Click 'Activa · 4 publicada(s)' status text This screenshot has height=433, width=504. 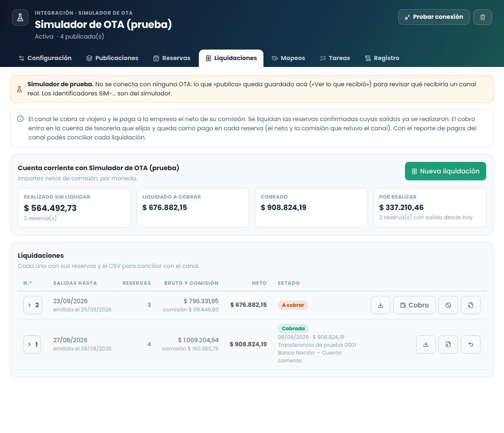pyautogui.click(x=70, y=36)
